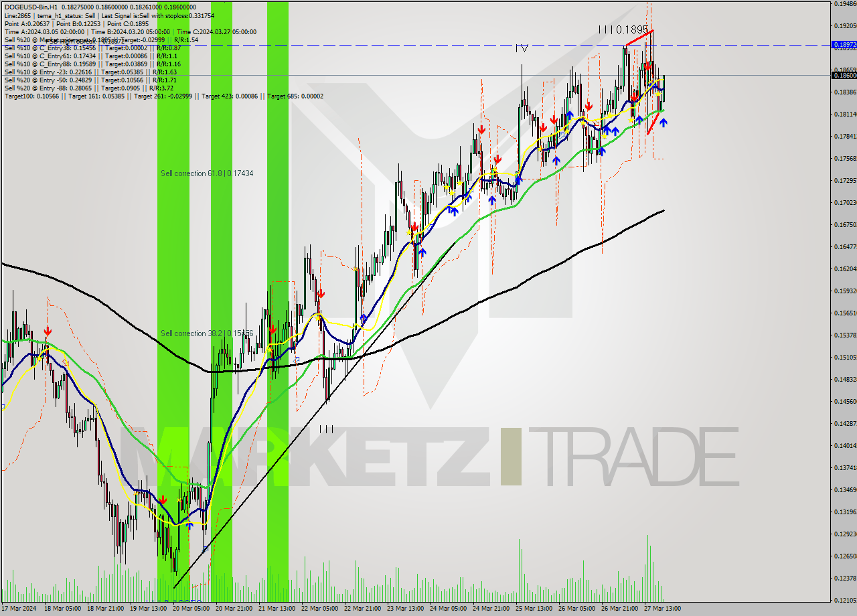857x616 pixels.
Task: Click the current price 0.18600 tag
Action: [x=844, y=75]
